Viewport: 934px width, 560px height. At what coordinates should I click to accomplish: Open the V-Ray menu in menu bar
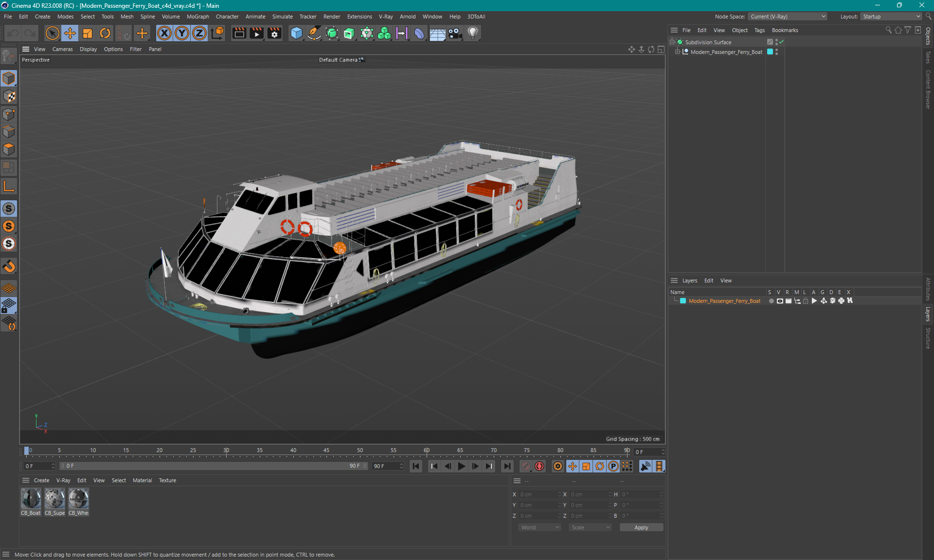tap(386, 17)
